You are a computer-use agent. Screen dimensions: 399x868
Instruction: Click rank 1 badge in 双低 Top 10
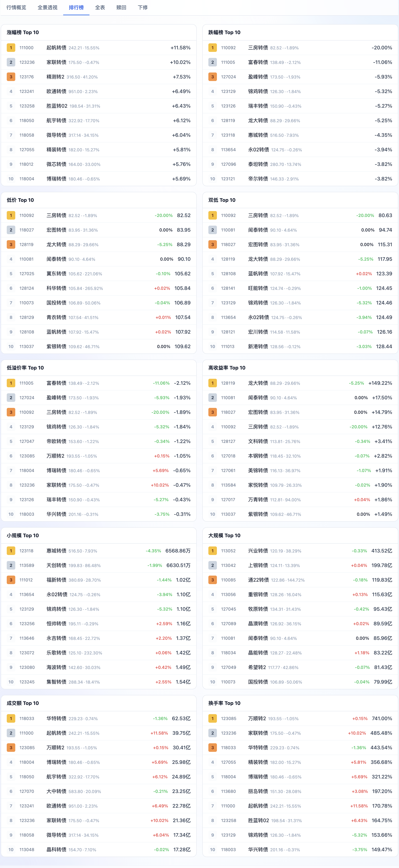212,215
